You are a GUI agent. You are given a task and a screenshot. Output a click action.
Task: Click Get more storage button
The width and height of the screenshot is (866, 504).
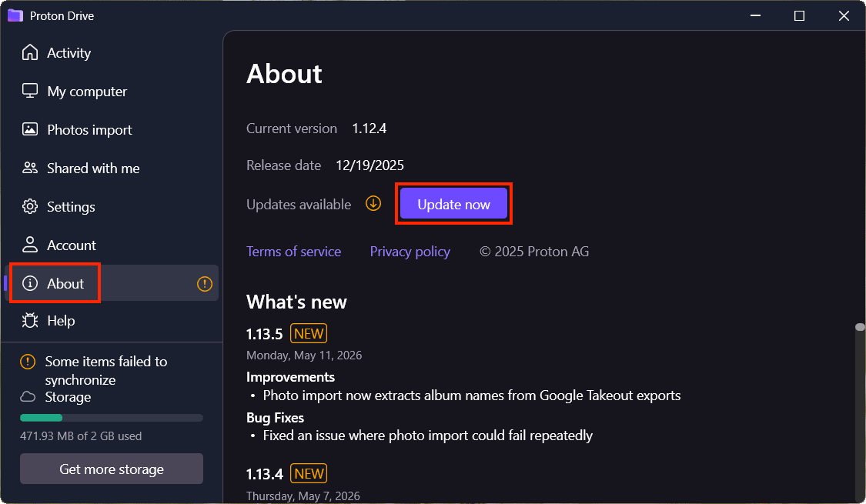[x=112, y=469]
